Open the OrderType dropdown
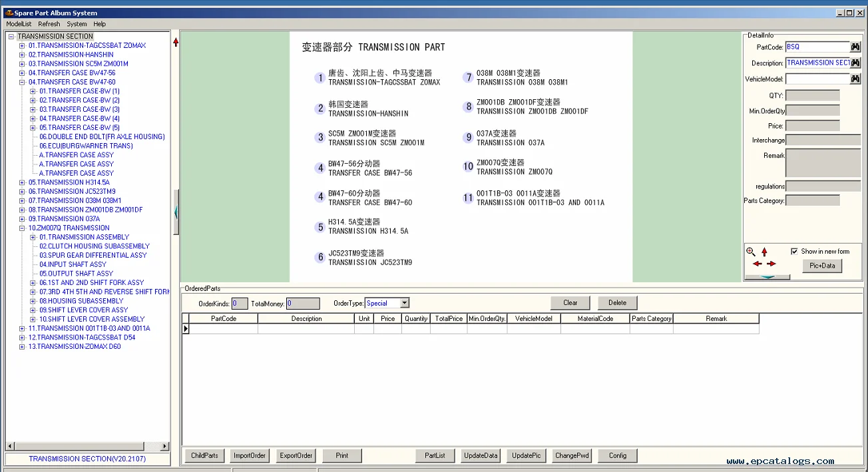Screen dimensions: 868x472 coord(404,304)
